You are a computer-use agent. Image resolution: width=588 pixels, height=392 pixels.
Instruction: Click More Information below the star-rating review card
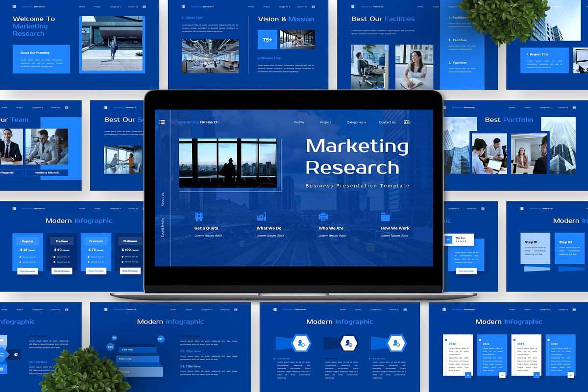pyautogui.click(x=465, y=270)
